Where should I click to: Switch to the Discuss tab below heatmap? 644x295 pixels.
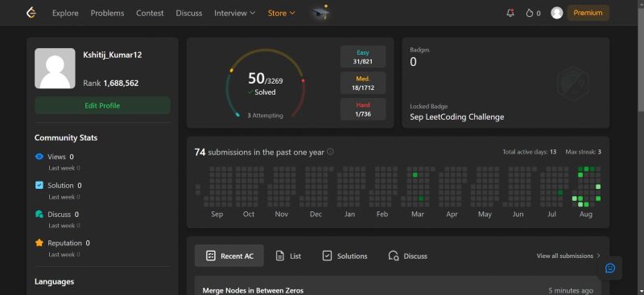click(407, 256)
